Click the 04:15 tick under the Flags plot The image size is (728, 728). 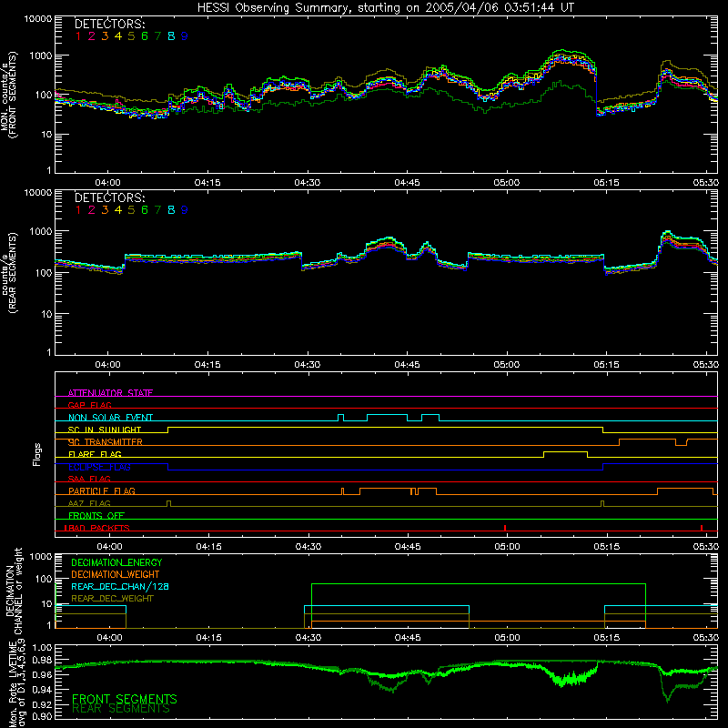[x=209, y=547]
